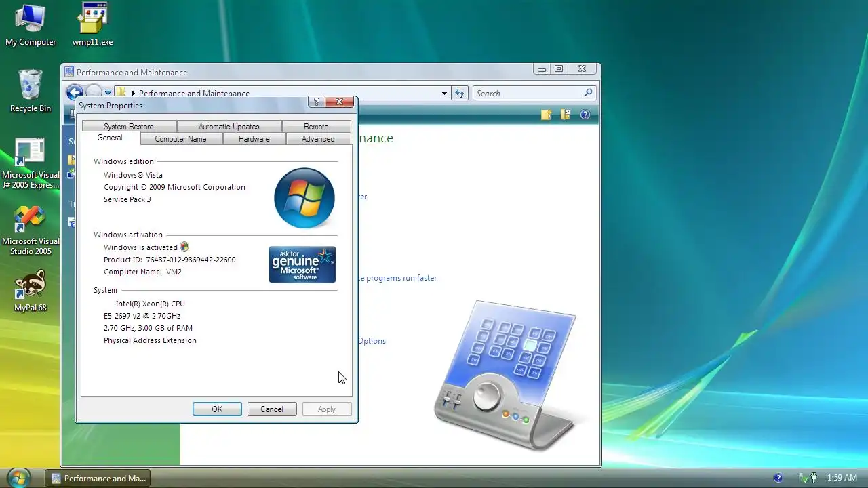Click the '2.70 GHz, 3.00 GB of RAM' text
Viewport: 868px width, 488px height.
pos(148,328)
